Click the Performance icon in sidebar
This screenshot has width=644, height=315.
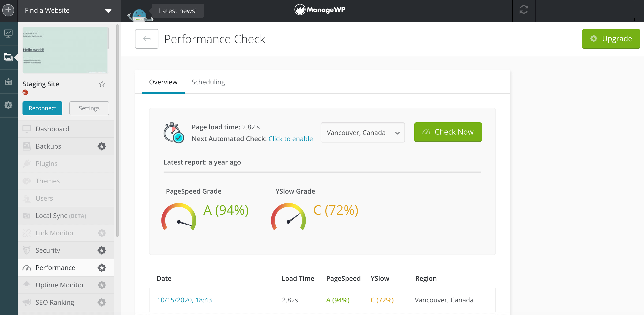click(x=27, y=267)
